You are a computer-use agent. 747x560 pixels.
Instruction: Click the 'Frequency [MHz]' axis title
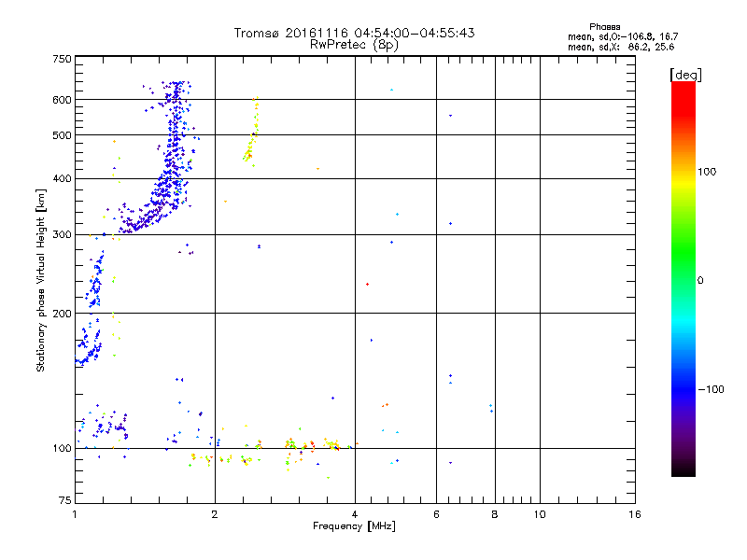(x=354, y=526)
